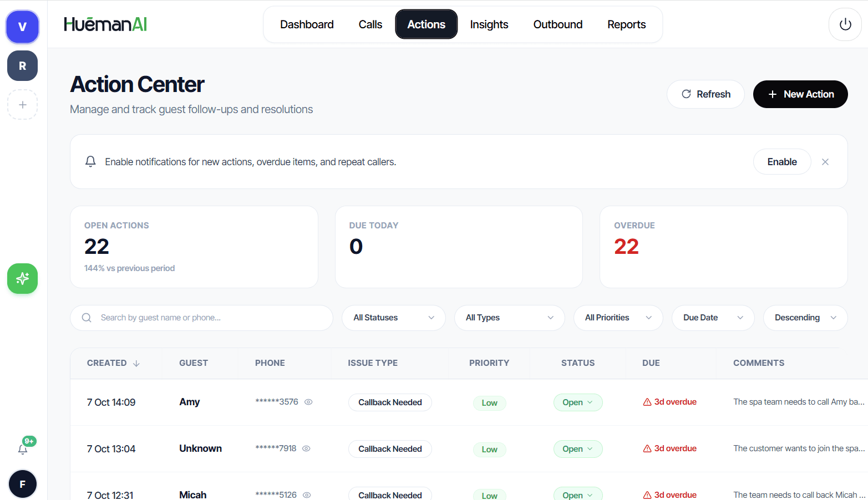Create a New Action

(x=800, y=94)
